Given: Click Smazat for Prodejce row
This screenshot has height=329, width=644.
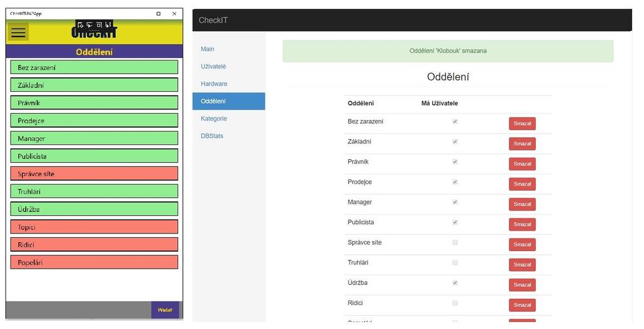Looking at the screenshot, I should pos(522,184).
